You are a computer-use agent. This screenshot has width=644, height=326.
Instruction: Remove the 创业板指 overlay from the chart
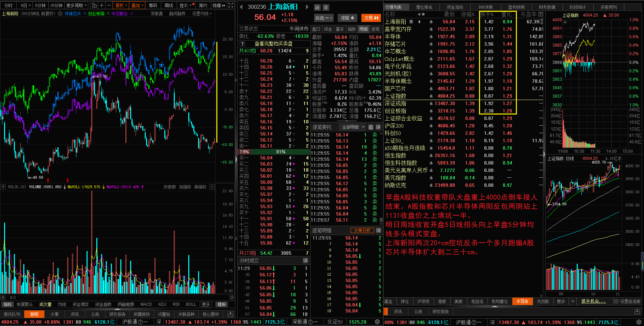[x=108, y=14]
